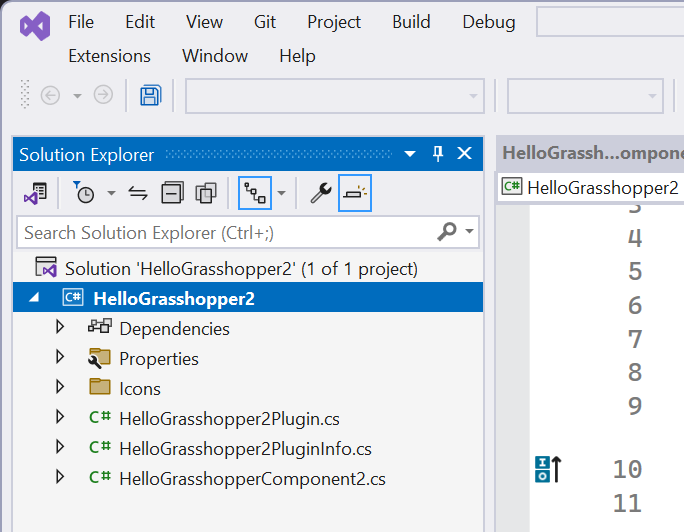Select the Dependencies tree item
This screenshot has height=532, width=684.
[x=174, y=329]
